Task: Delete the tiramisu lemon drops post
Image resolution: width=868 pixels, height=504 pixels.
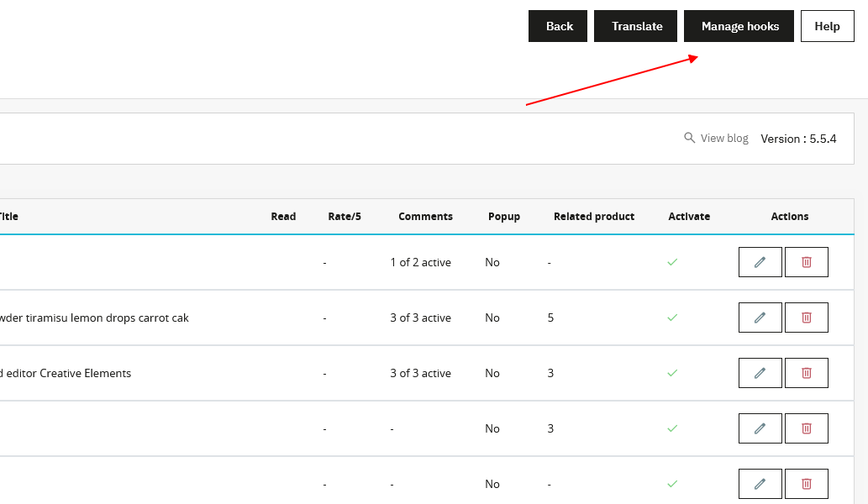Action: click(806, 318)
